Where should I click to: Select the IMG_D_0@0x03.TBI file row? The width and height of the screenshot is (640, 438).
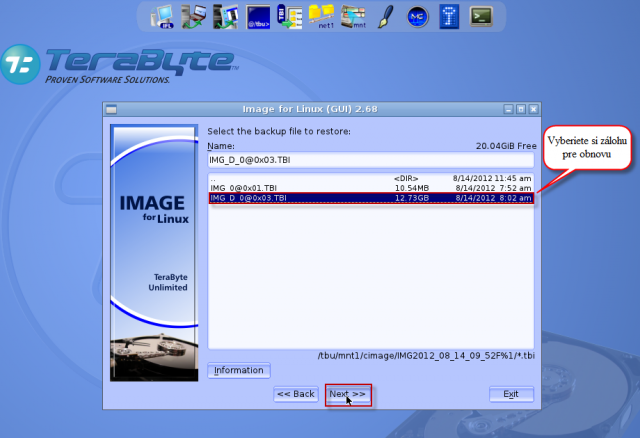coord(371,198)
